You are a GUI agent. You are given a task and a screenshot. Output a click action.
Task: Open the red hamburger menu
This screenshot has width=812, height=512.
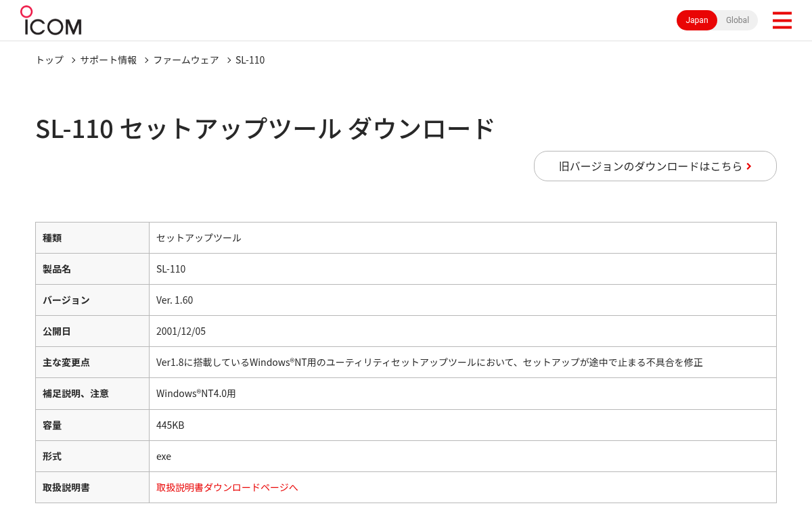point(782,20)
